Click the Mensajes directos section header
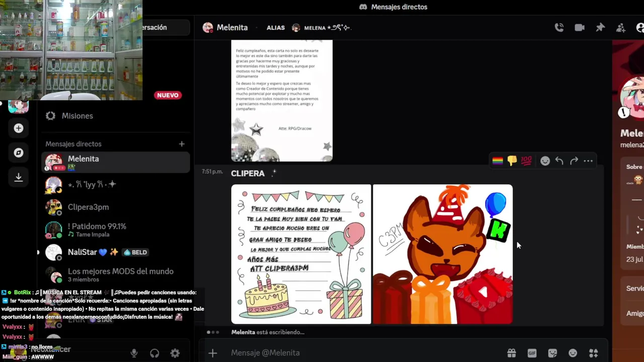The image size is (644, 362). (73, 144)
